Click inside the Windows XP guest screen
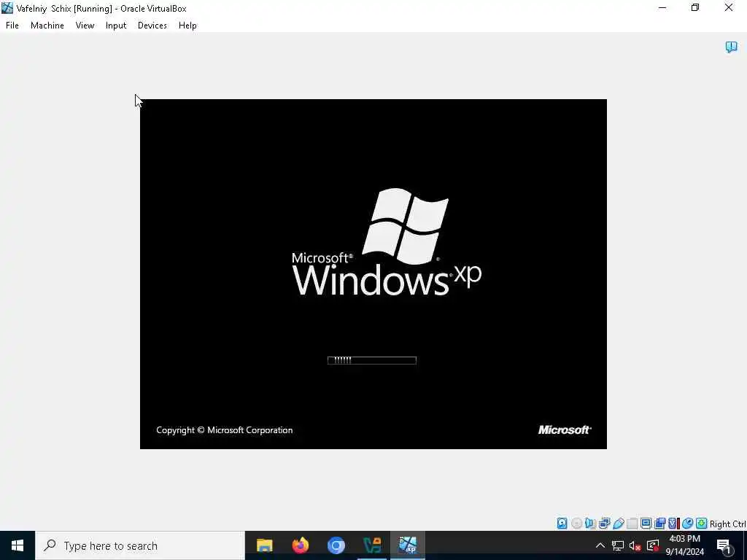 [373, 274]
